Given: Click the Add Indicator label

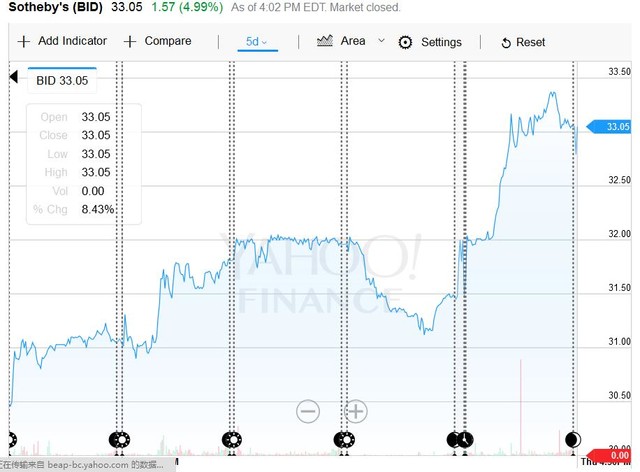Looking at the screenshot, I should point(72,42).
